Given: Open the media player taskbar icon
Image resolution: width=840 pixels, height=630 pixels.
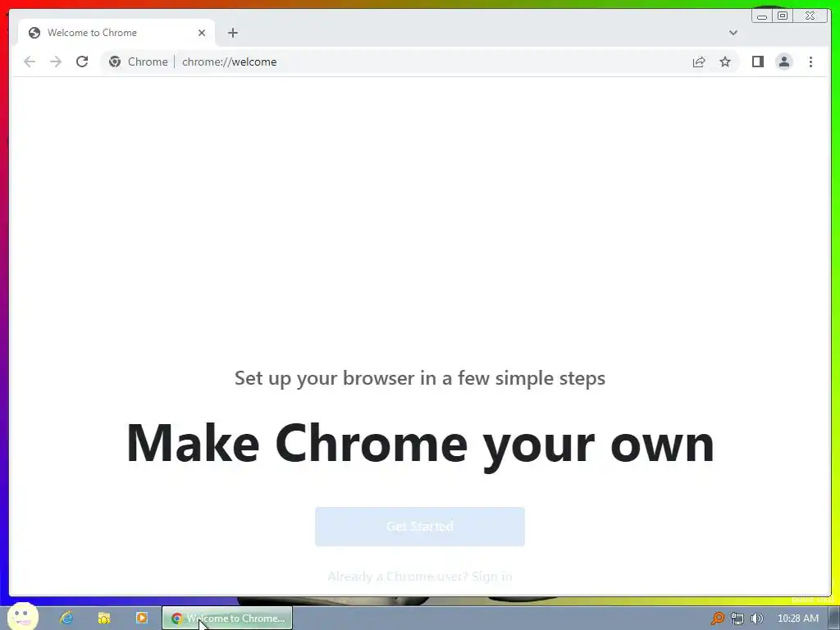Looking at the screenshot, I should tap(141, 618).
